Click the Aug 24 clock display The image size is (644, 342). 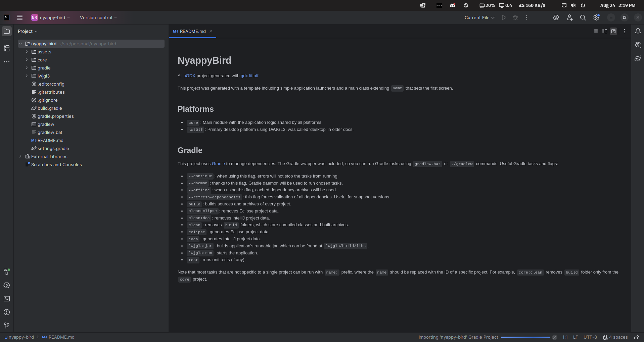tap(617, 5)
